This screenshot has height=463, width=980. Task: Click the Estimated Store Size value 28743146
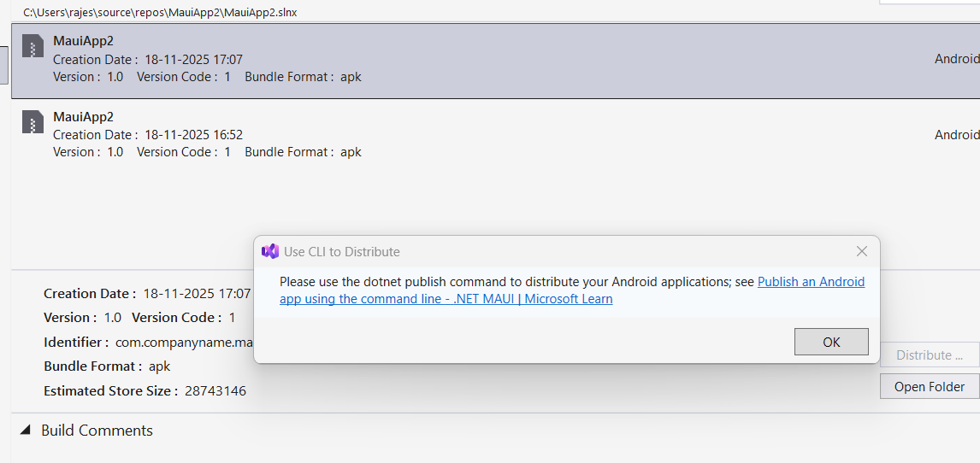215,391
